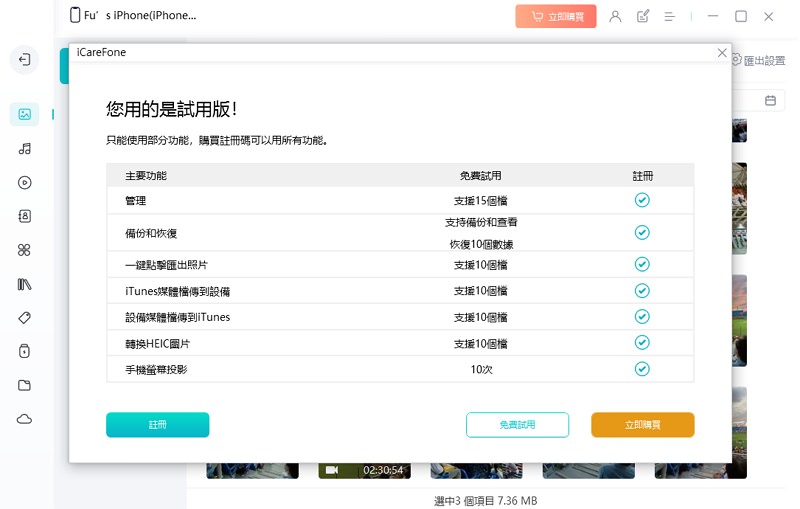Open the ringtone/device jar icon in sidebar
Screen dimensions: 800x509
point(24,351)
